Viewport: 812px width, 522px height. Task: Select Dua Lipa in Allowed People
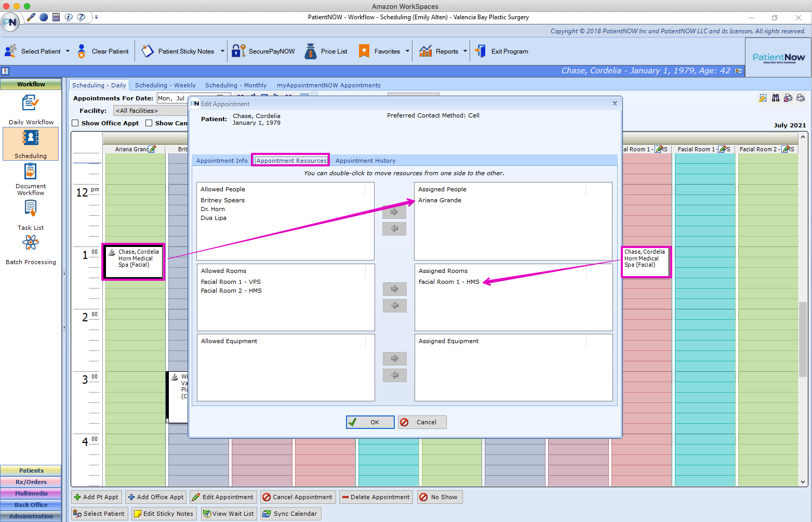pos(214,218)
